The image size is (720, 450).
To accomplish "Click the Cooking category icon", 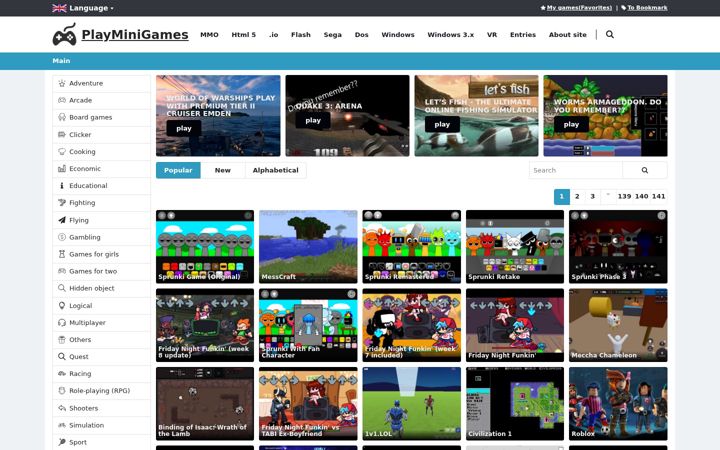I will click(62, 152).
